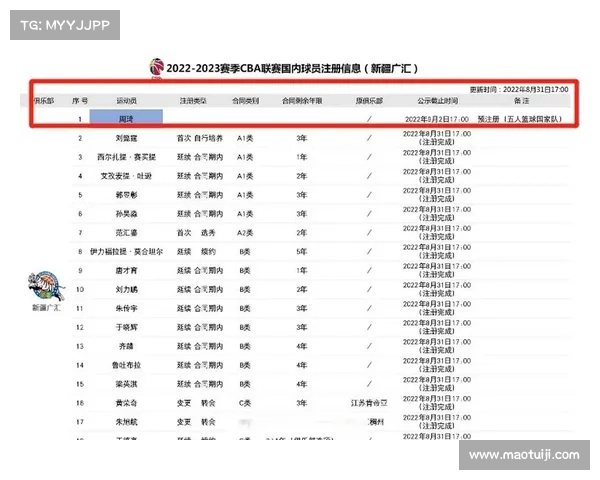This screenshot has width=600, height=480.
Task: Select 伊力福拉提·莫合塔尔 in row 8
Action: (126, 251)
